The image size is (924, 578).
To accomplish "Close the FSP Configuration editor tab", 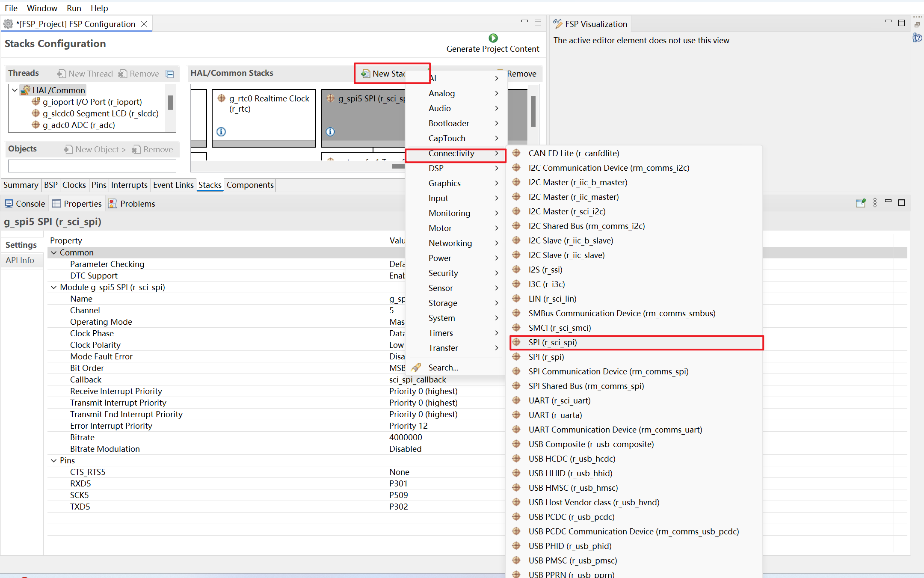I will [x=144, y=24].
